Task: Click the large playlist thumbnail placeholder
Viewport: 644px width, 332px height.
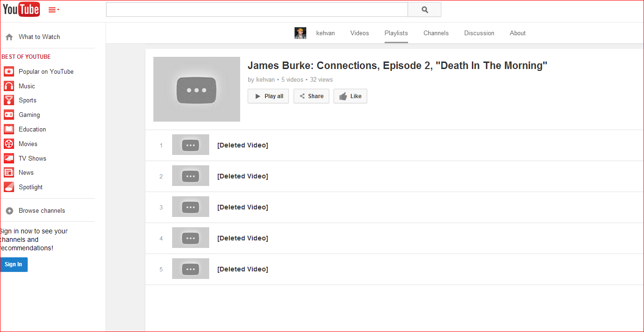Action: (197, 89)
